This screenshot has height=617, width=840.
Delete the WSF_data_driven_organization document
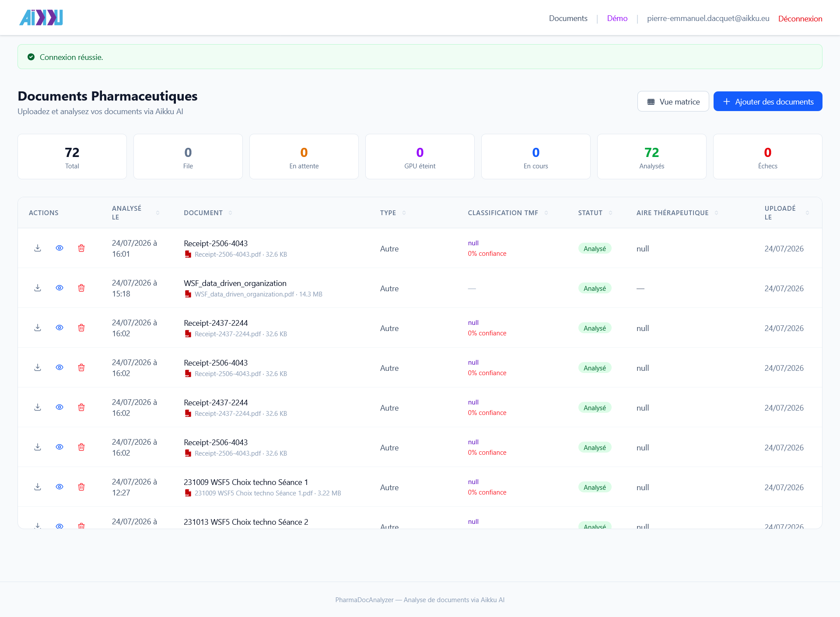(x=81, y=288)
